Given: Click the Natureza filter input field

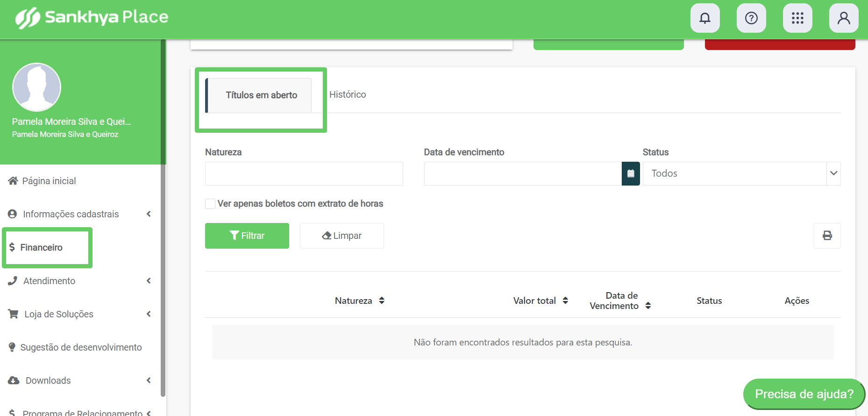Looking at the screenshot, I should pos(304,173).
